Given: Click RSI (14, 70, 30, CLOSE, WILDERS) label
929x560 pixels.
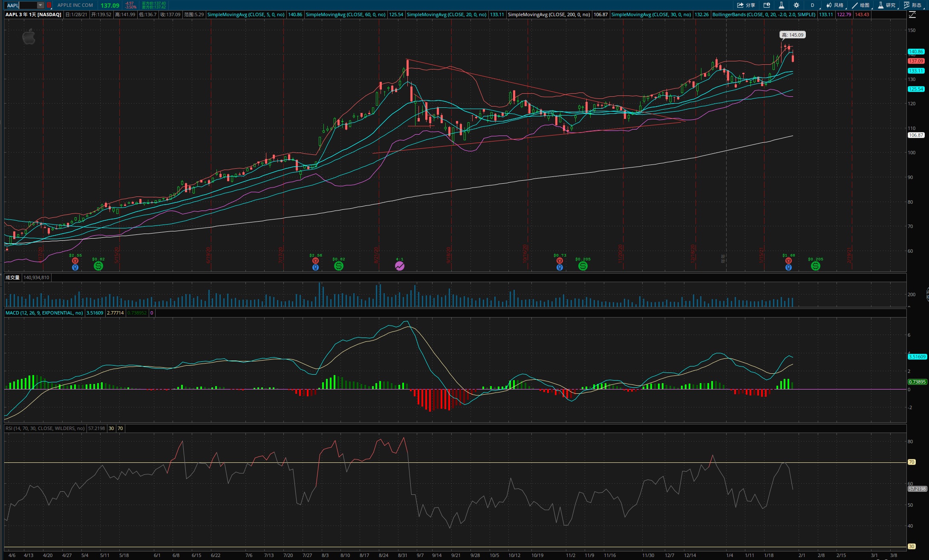Looking at the screenshot, I should pos(45,428).
